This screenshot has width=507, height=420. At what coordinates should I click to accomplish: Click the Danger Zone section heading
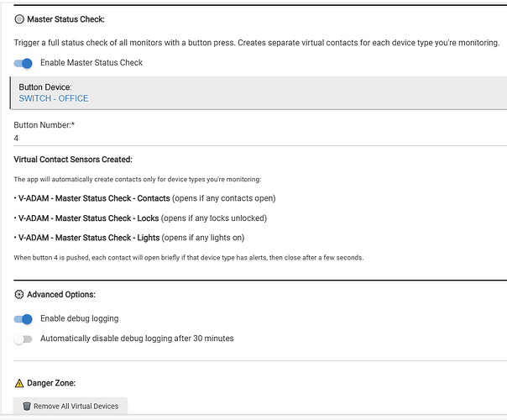click(x=52, y=383)
